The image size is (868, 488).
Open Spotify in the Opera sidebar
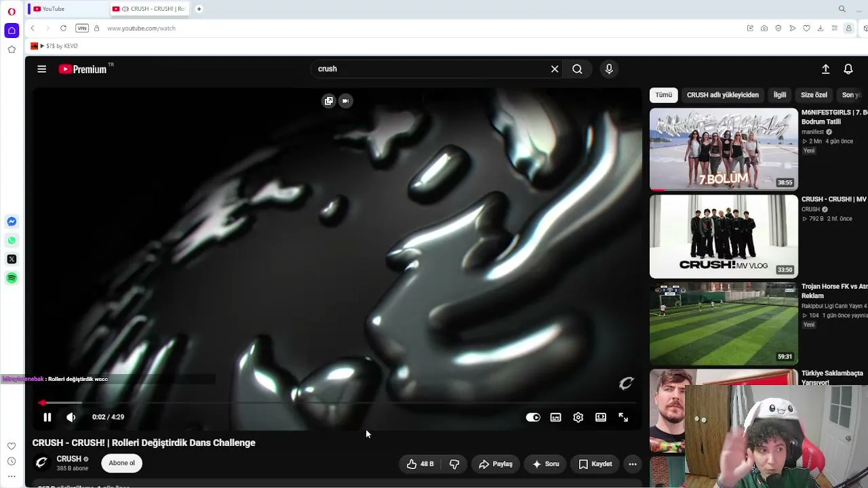click(12, 279)
